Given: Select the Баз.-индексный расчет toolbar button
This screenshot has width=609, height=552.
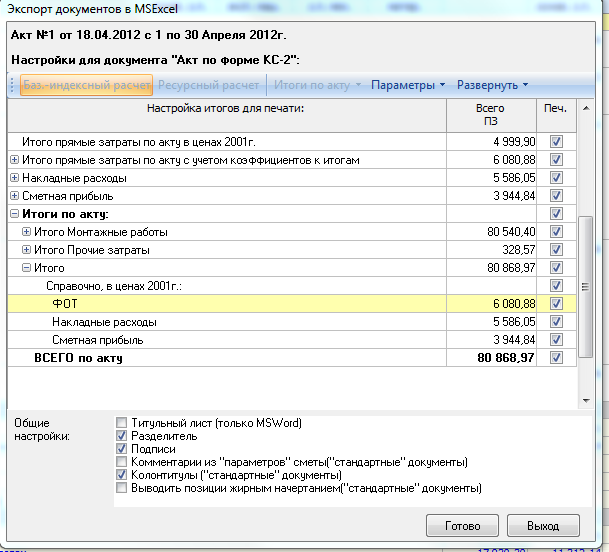Looking at the screenshot, I should 86,85.
